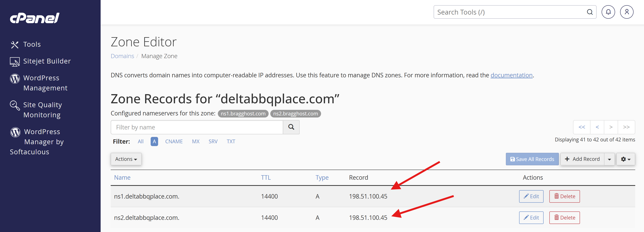Open Sitejet Builder in the sidebar
644x232 pixels.
[x=47, y=61]
